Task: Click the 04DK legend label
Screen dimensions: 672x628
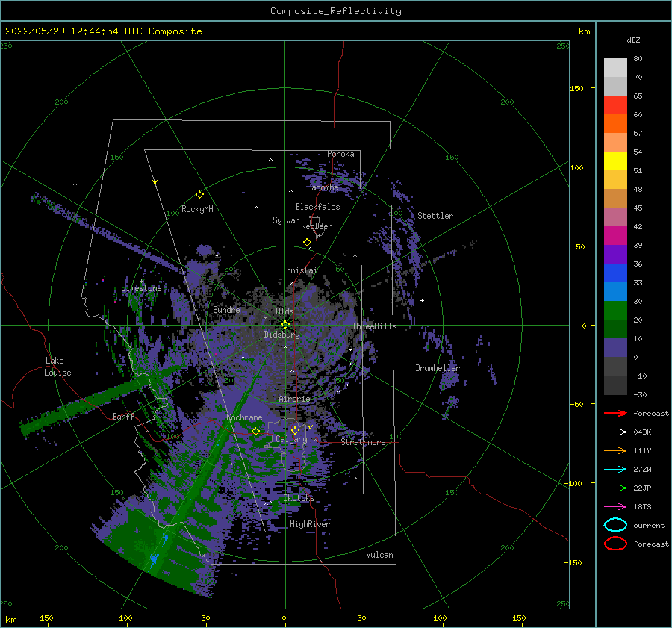Action: [x=642, y=432]
